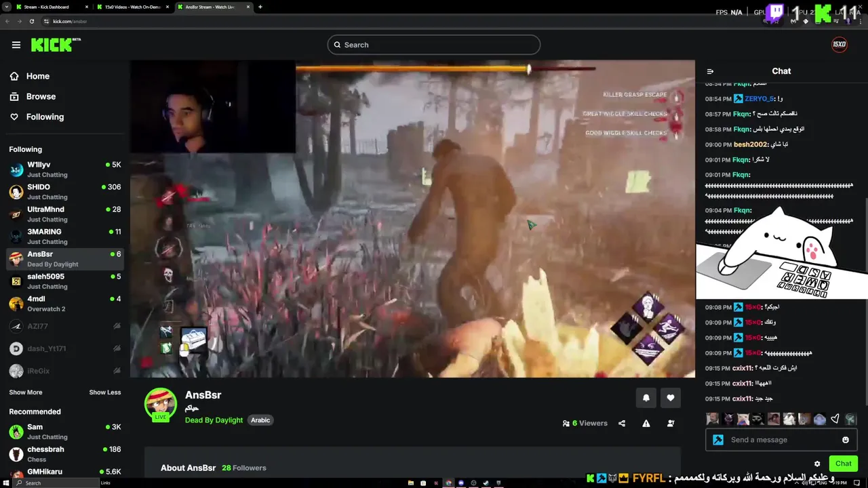The image size is (868, 488).
Task: Open 3MARING channel in sidebar
Action: tap(65, 237)
